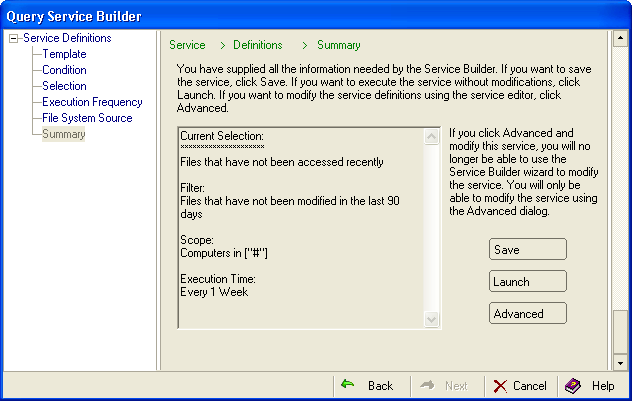
Task: Click the Definitions breadcrumb link
Action: tap(258, 45)
